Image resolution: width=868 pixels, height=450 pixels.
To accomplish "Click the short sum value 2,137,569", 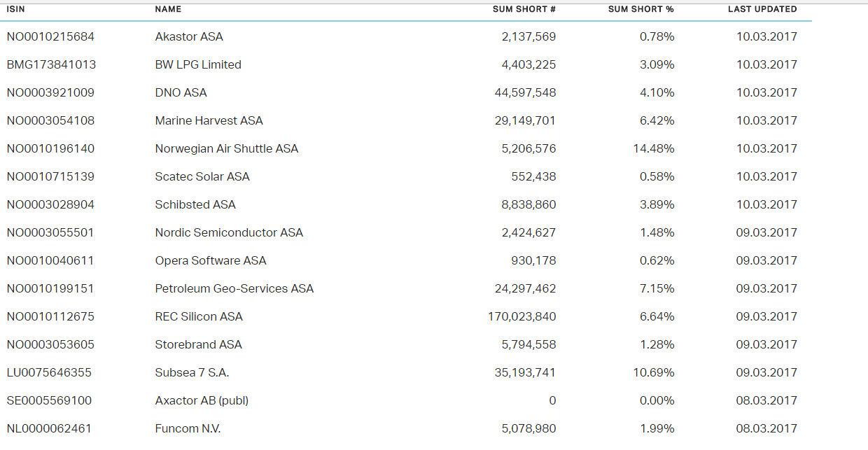I will tap(528, 36).
